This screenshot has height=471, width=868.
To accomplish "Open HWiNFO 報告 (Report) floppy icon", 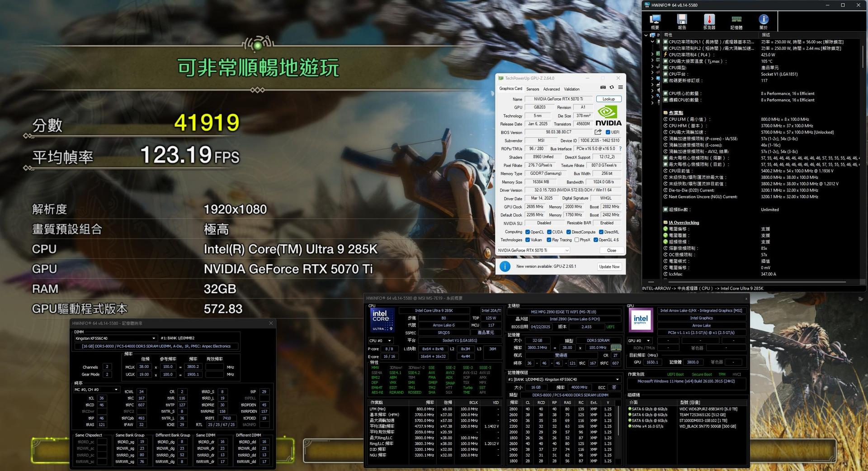I will coord(682,21).
